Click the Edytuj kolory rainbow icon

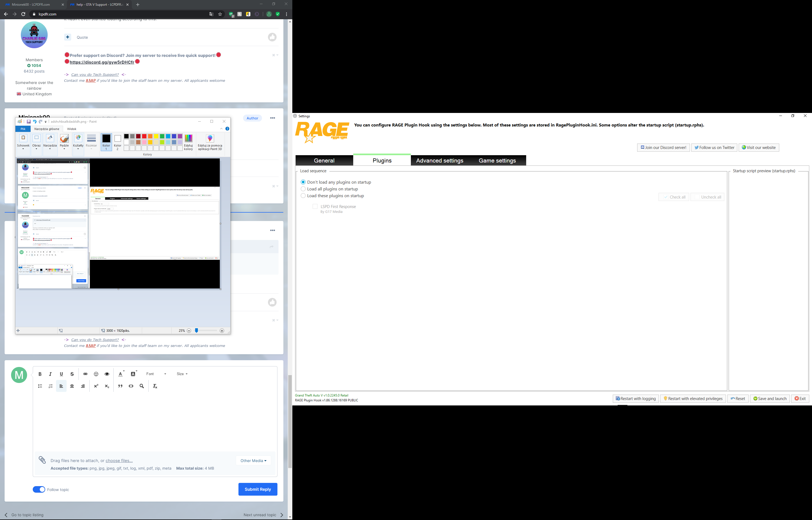(x=189, y=138)
